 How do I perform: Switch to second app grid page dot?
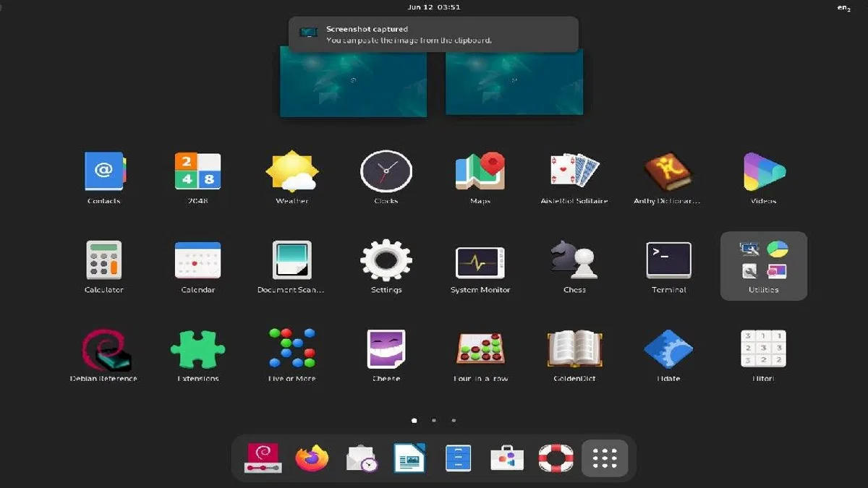click(434, 420)
